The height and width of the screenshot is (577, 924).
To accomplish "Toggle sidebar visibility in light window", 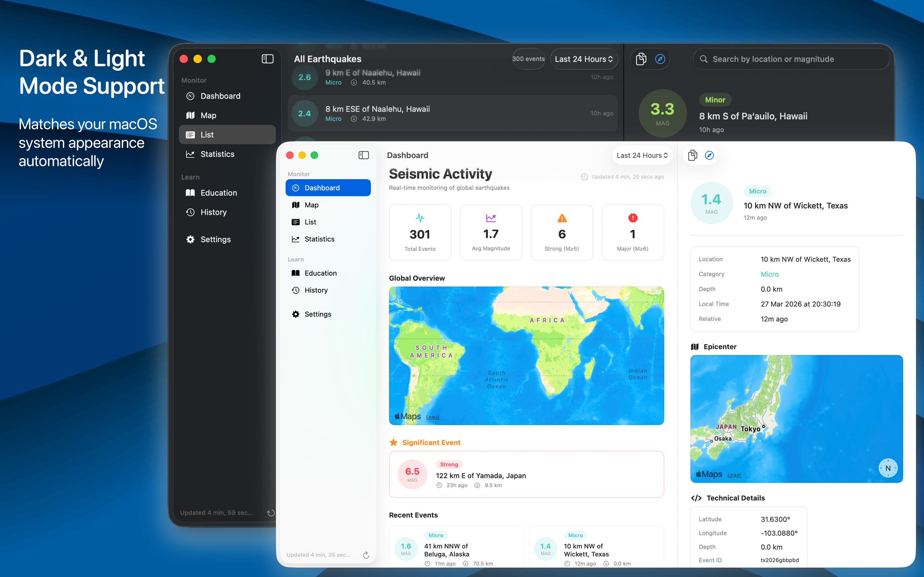I will point(364,155).
